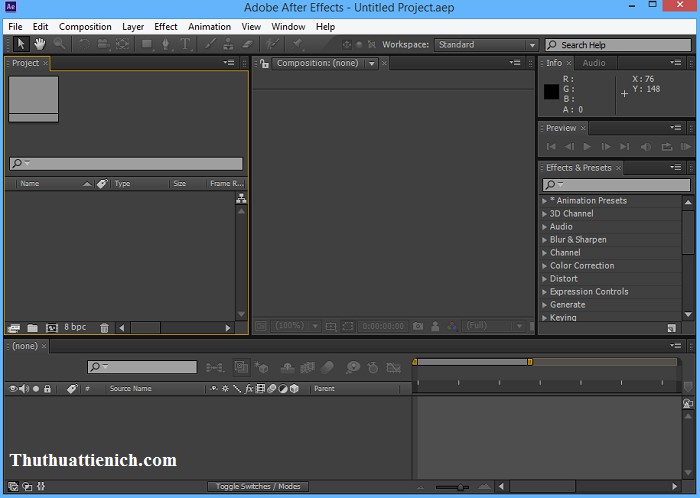The image size is (700, 498).
Task: Select the Selection arrow tool
Action: tap(21, 44)
